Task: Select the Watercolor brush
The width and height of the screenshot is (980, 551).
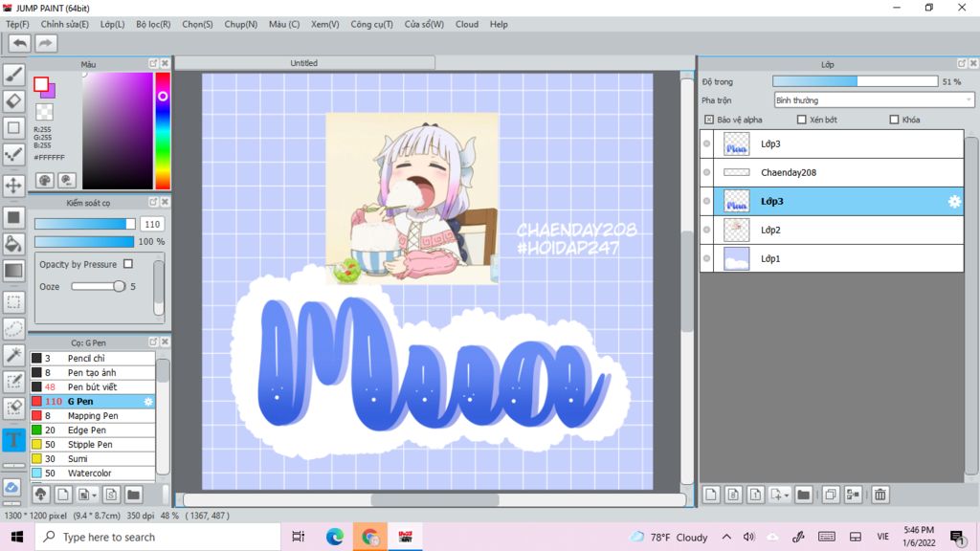Action: [93, 474]
